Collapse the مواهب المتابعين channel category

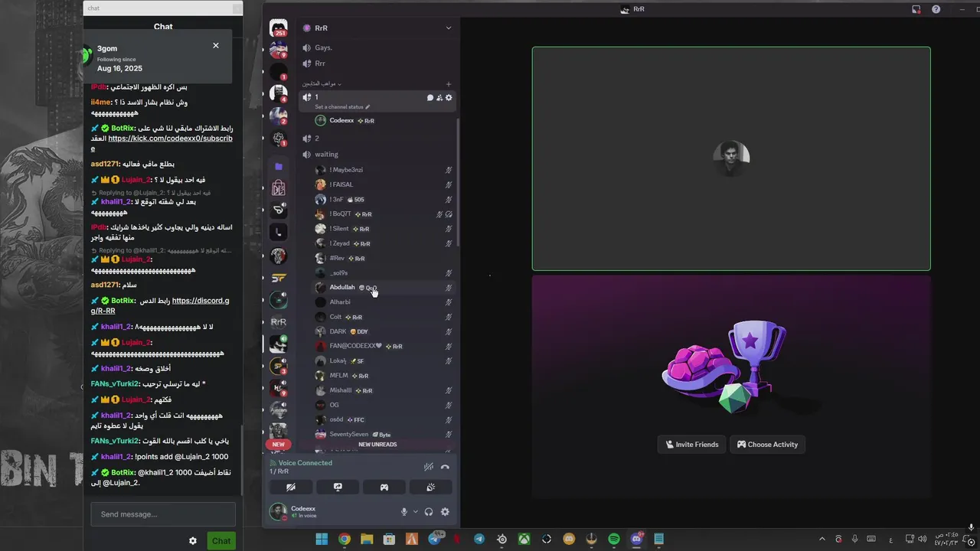pos(322,83)
